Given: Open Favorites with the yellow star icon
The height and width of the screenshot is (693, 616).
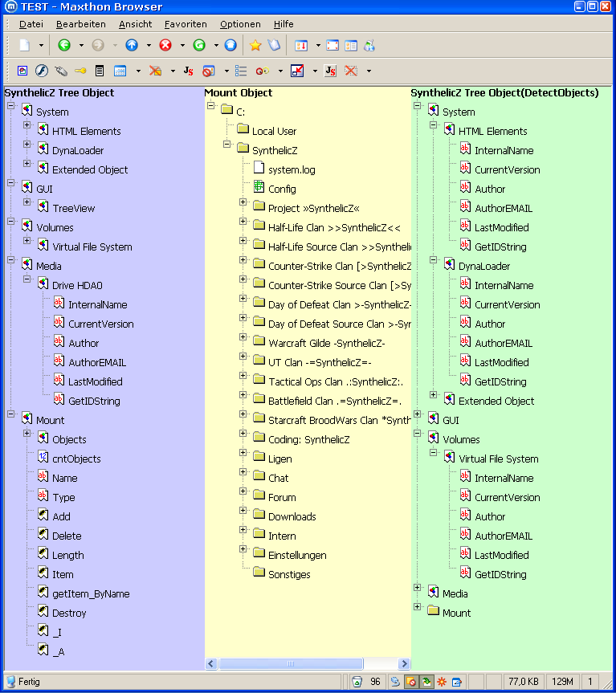Looking at the screenshot, I should click(255, 45).
